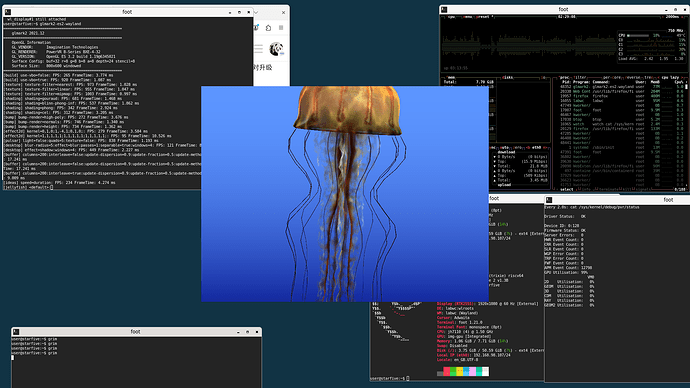Click the terminal icon in pvr status foot window
Screen dimensions: 690x388
pyautogui.click(x=549, y=200)
